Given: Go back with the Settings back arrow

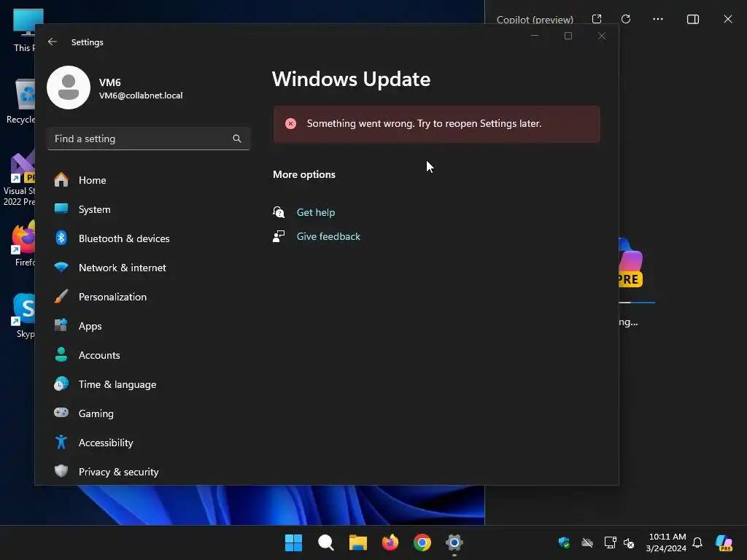Looking at the screenshot, I should [x=53, y=42].
